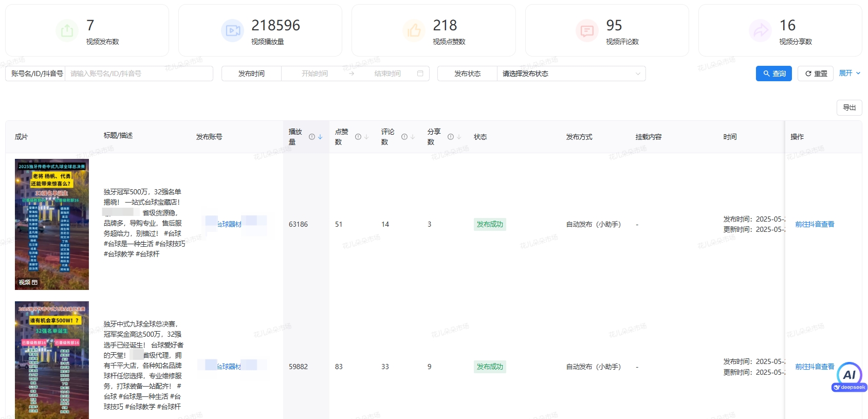The image size is (868, 419).
Task: Click the 账号名/ID/抖音号 input field
Action: click(139, 74)
